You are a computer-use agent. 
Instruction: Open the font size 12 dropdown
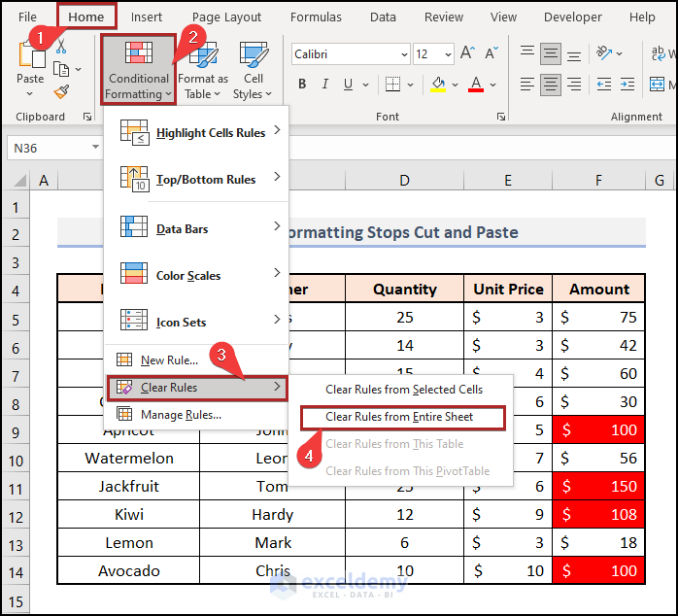[448, 54]
